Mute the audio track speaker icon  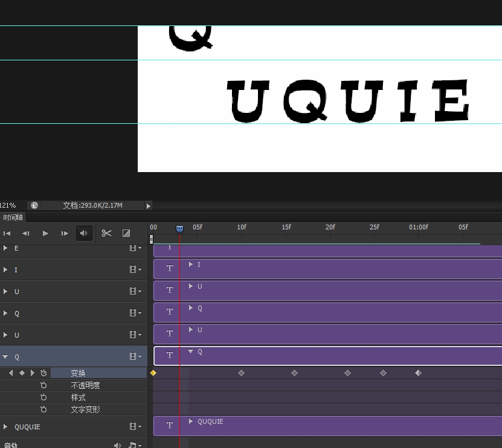click(117, 445)
